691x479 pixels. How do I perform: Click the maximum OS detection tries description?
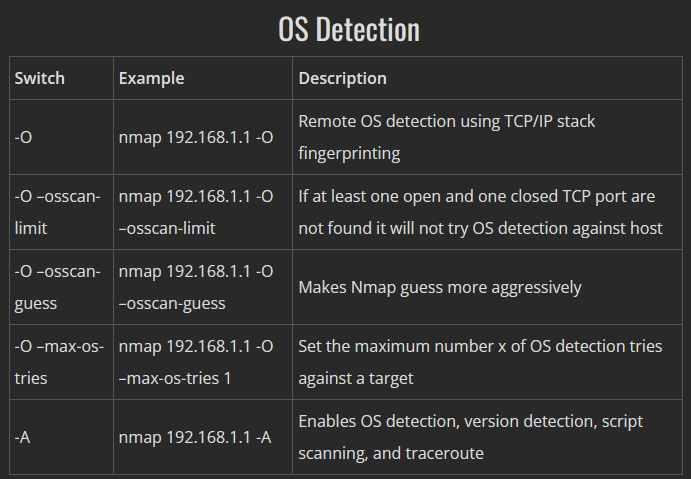(x=480, y=362)
